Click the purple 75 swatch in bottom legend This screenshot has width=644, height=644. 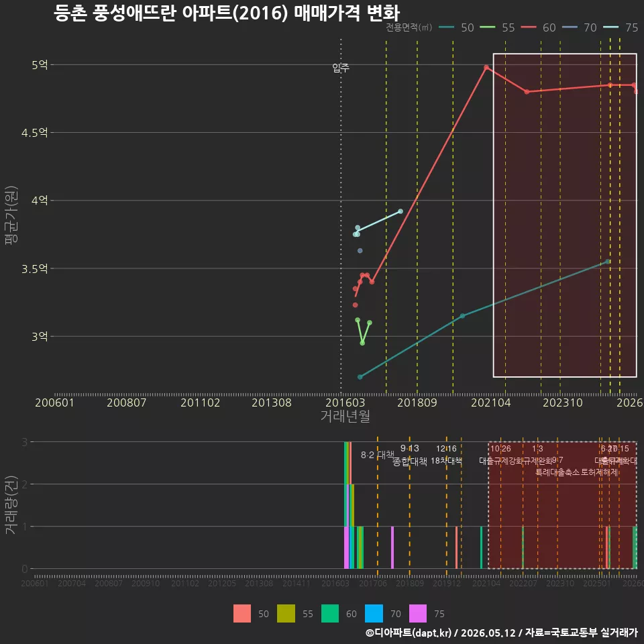coord(418,614)
